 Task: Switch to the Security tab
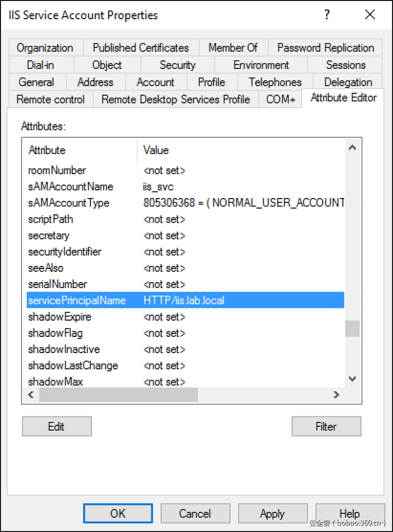coord(177,64)
